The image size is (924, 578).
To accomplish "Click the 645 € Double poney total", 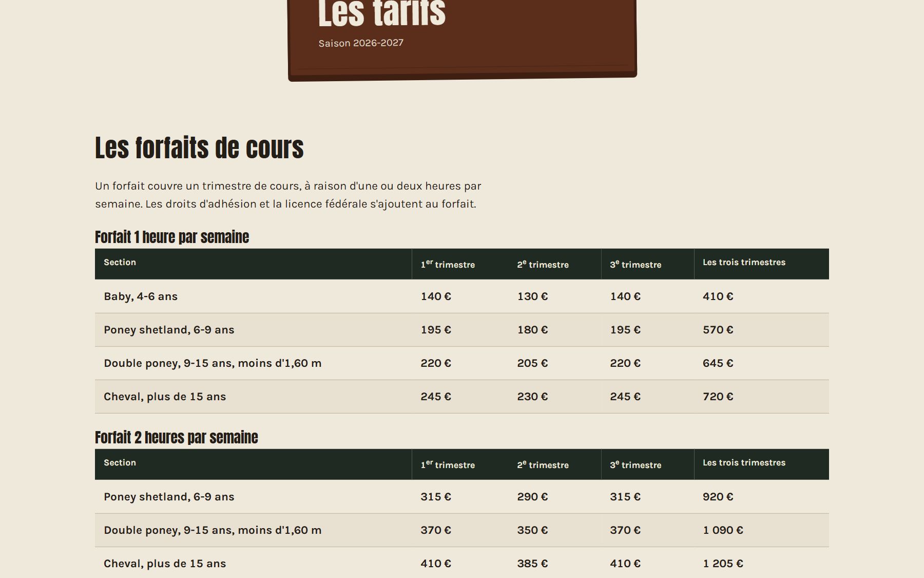I will coord(718,363).
